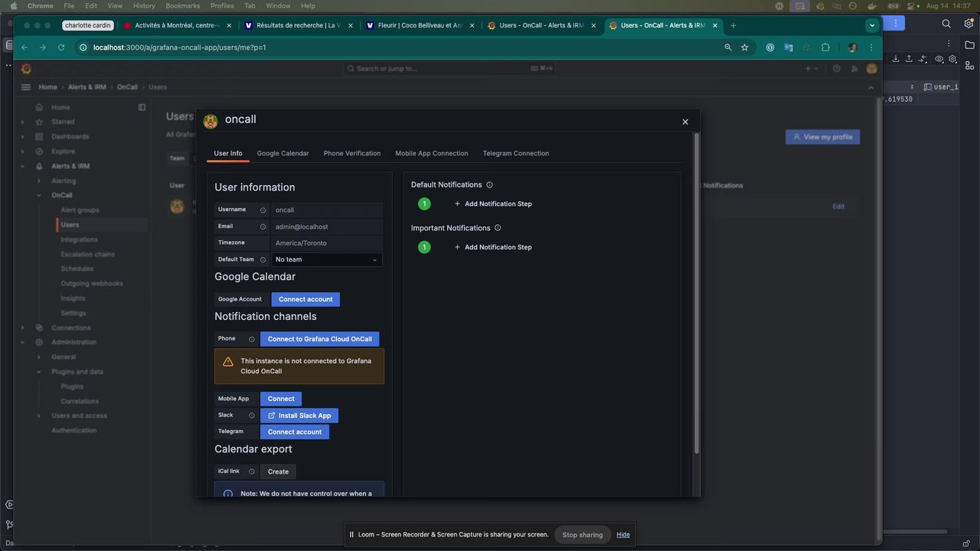The width and height of the screenshot is (980, 551).
Task: Open the Mobile App Connection tab
Action: tap(432, 153)
